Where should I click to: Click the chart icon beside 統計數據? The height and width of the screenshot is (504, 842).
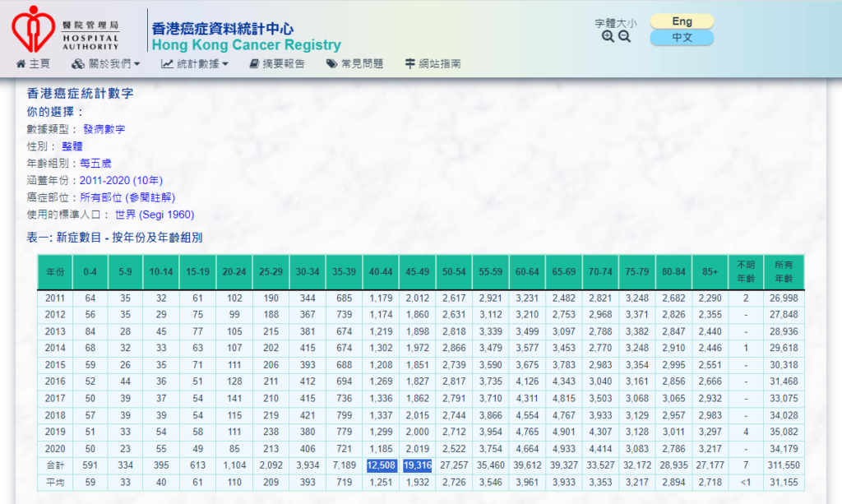[167, 64]
